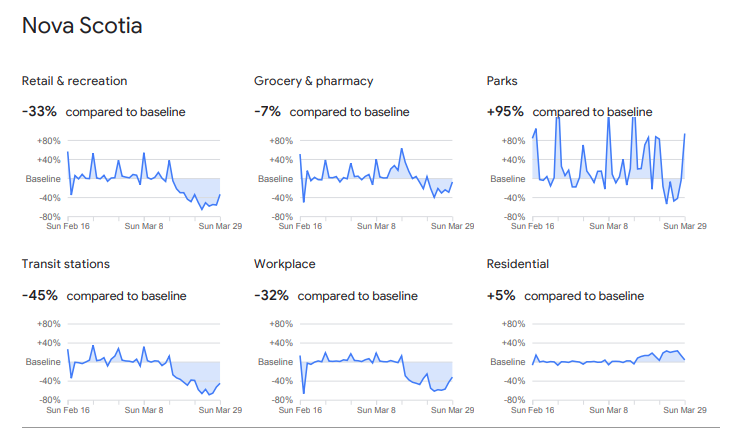Click Sun Mar 29 on Transit stations axis

coord(223,409)
